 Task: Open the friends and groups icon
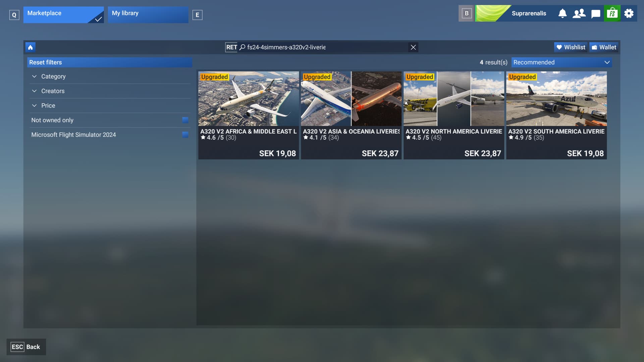click(579, 13)
